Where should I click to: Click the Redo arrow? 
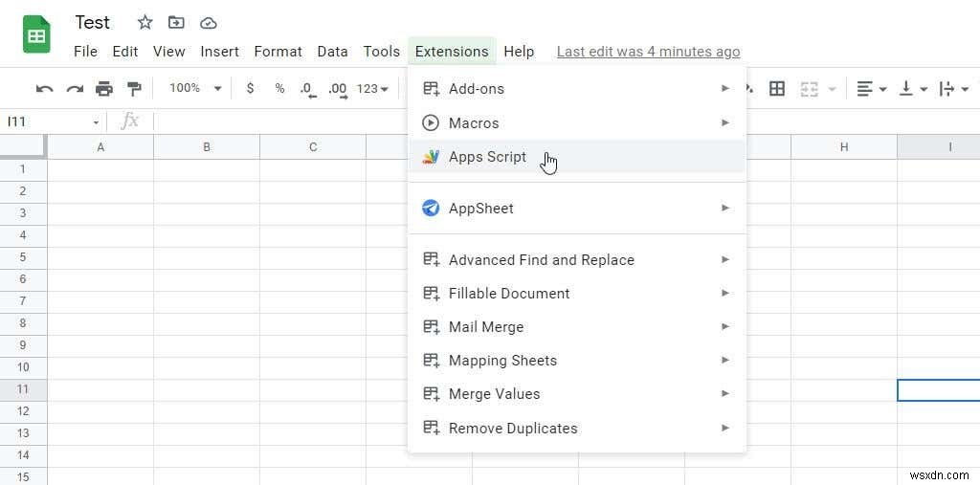tap(75, 89)
